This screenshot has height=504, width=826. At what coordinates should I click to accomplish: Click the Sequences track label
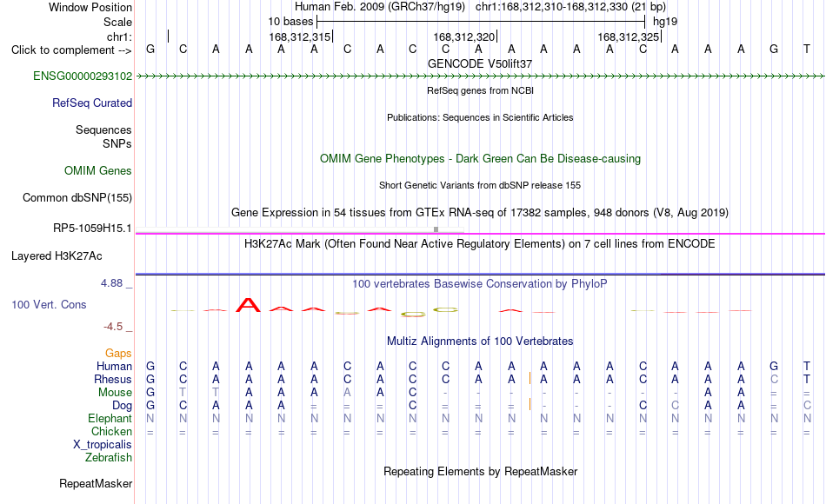[103, 130]
